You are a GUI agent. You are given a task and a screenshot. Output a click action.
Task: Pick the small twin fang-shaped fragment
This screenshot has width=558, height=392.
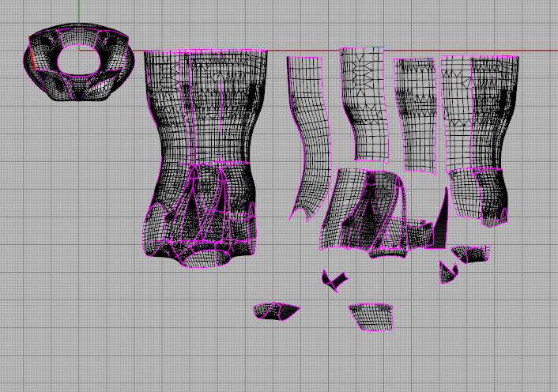coord(448,273)
